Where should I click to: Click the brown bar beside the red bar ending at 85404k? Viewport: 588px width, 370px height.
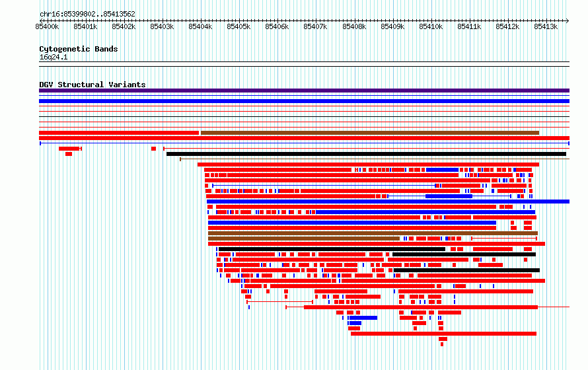pos(370,133)
